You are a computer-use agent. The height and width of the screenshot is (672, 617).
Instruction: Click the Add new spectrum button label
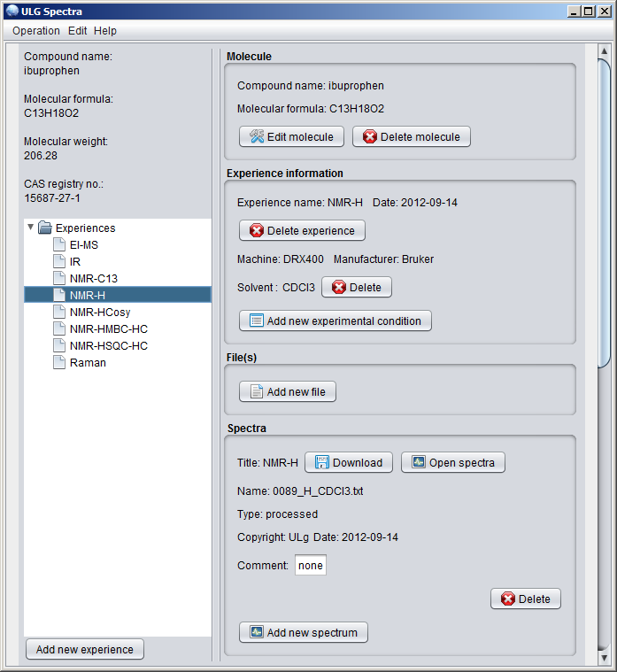(x=312, y=632)
